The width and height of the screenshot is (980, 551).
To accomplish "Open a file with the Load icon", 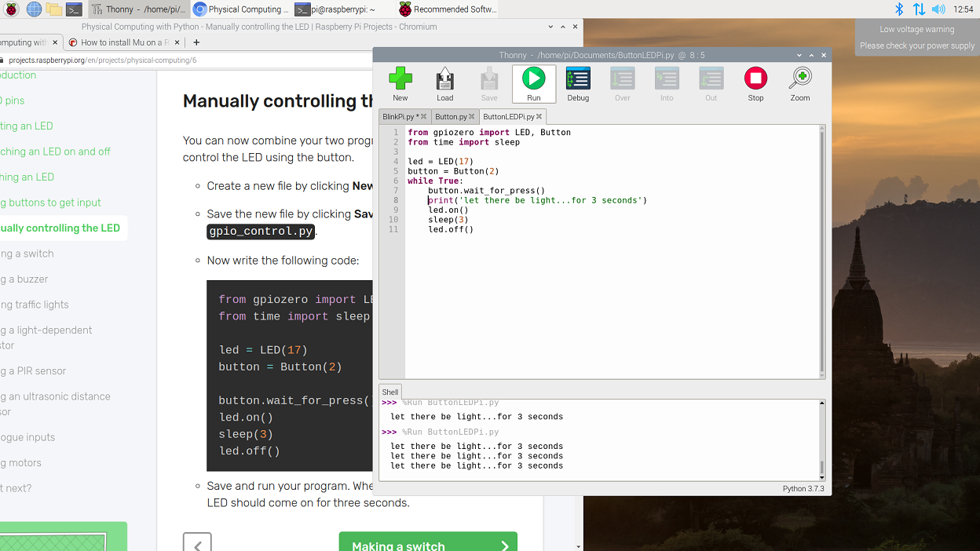I will 445,83.
